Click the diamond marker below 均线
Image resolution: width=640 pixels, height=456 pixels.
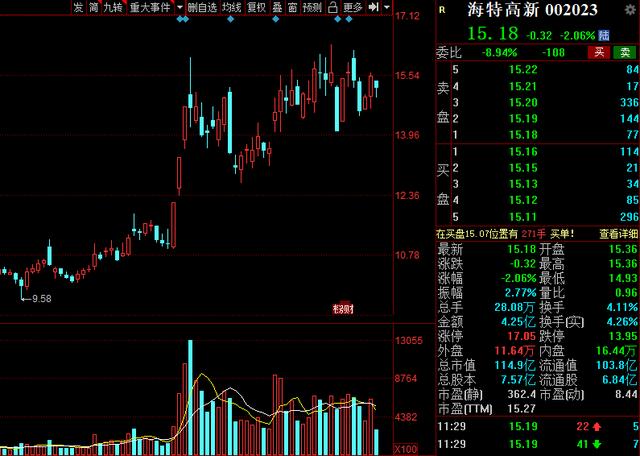231,19
